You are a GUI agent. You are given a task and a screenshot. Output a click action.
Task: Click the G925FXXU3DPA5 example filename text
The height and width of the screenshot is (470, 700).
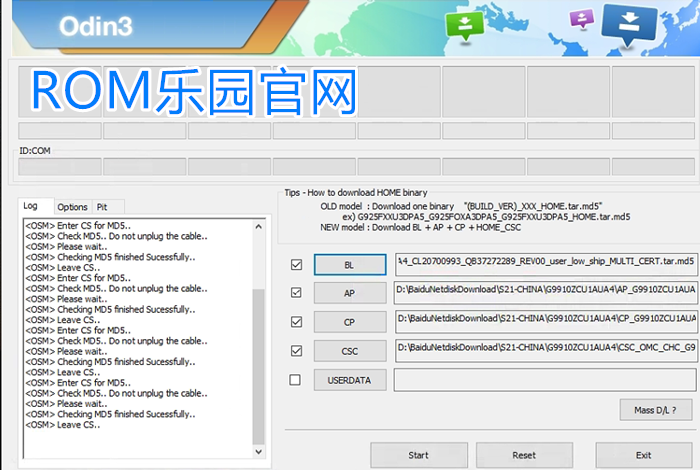494,217
